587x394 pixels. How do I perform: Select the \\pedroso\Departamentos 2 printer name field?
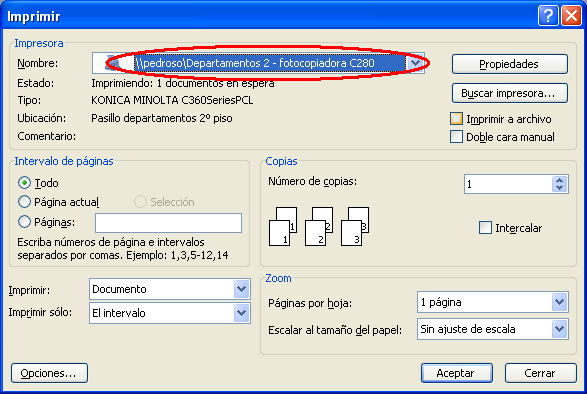[x=258, y=63]
